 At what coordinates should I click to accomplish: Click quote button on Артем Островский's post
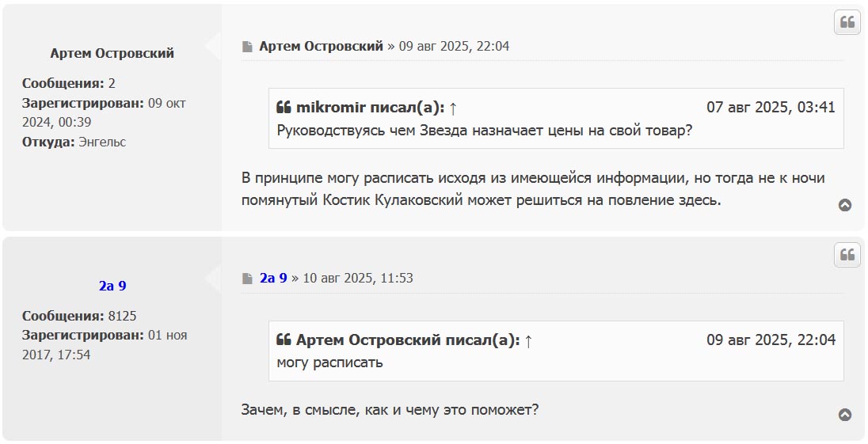[847, 22]
